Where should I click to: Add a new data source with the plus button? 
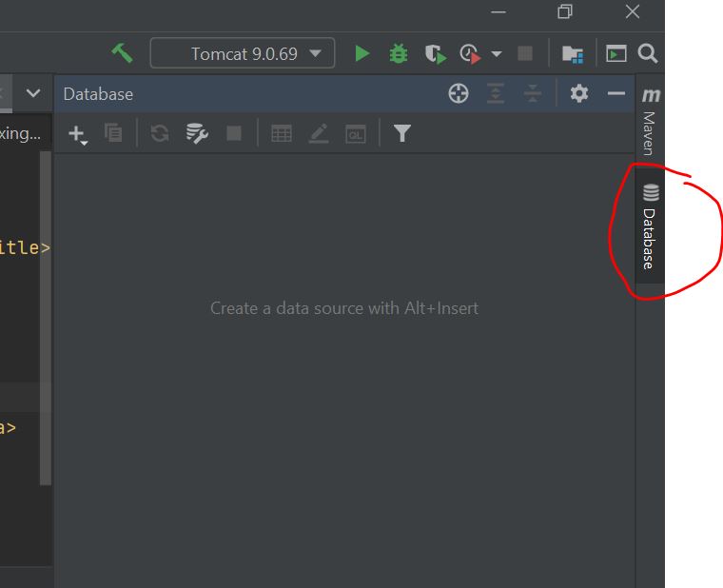tap(77, 134)
